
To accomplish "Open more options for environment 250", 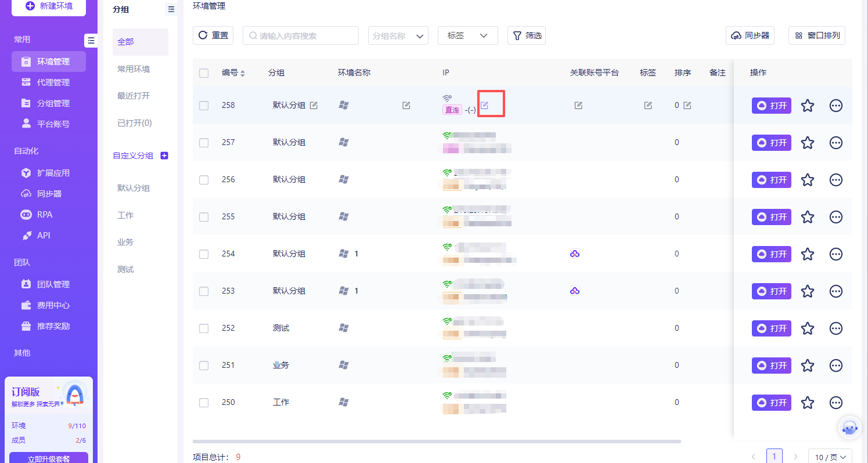I will [836, 403].
